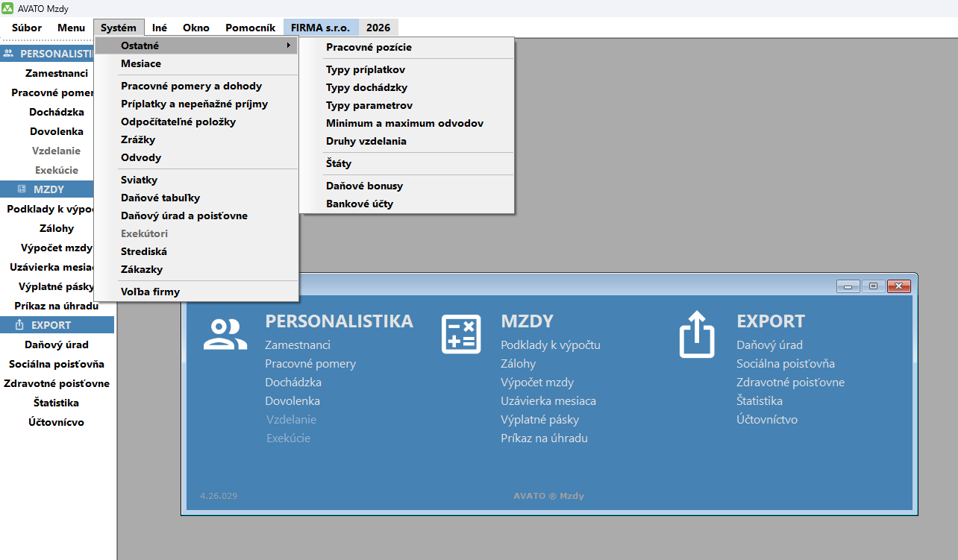
Task: Click the large export arrow icon on the dashboard
Action: (697, 334)
